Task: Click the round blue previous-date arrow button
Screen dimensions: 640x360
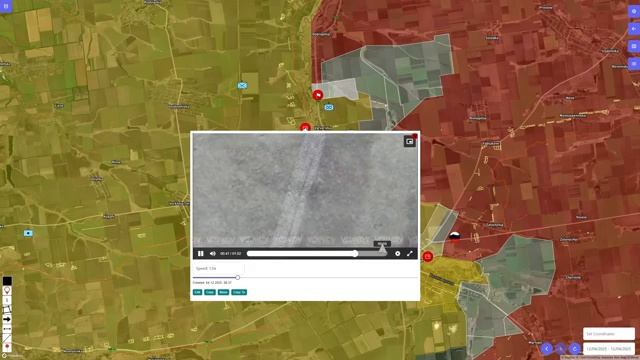Action: click(547, 349)
